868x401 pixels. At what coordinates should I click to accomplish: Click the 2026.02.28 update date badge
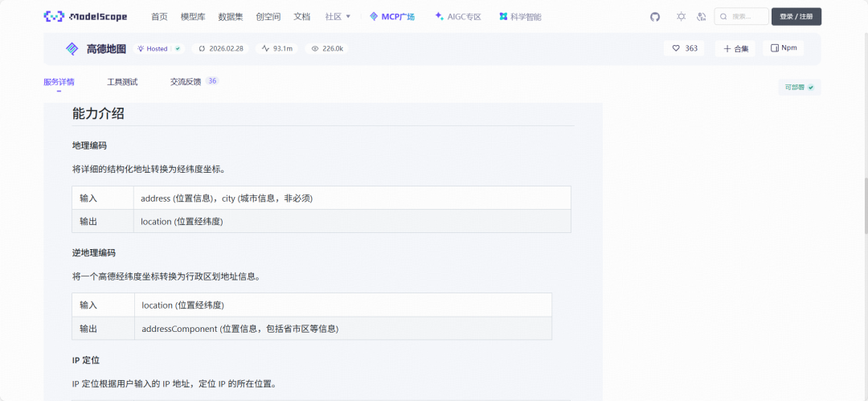(x=222, y=49)
